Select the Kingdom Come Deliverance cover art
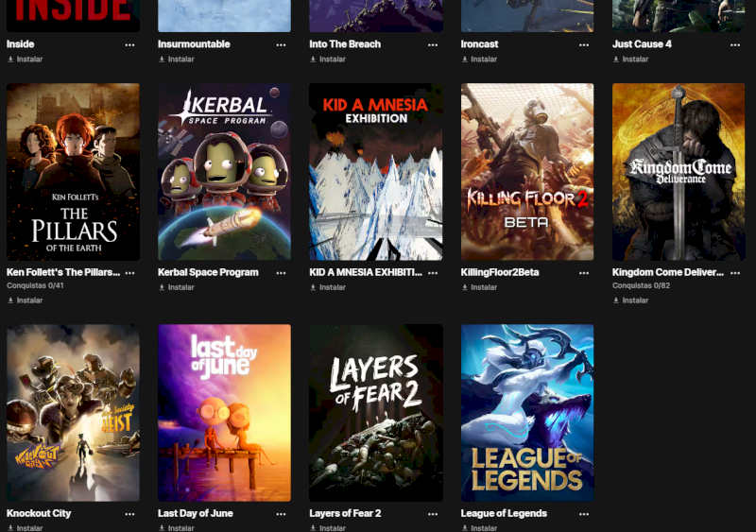 [x=679, y=172]
